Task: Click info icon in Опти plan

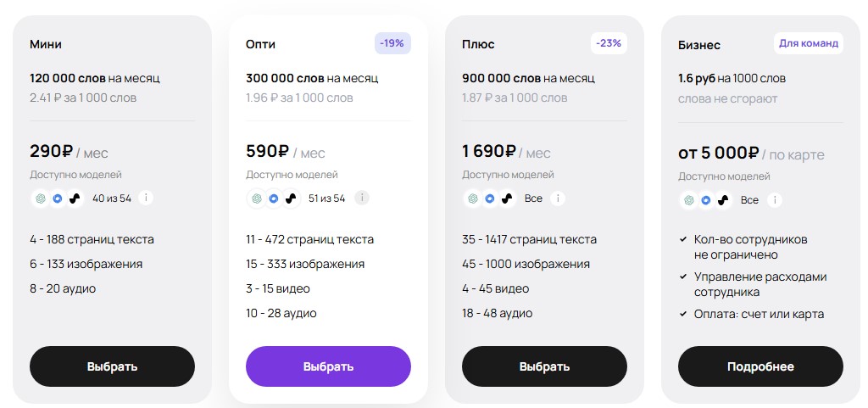Action: tap(362, 198)
